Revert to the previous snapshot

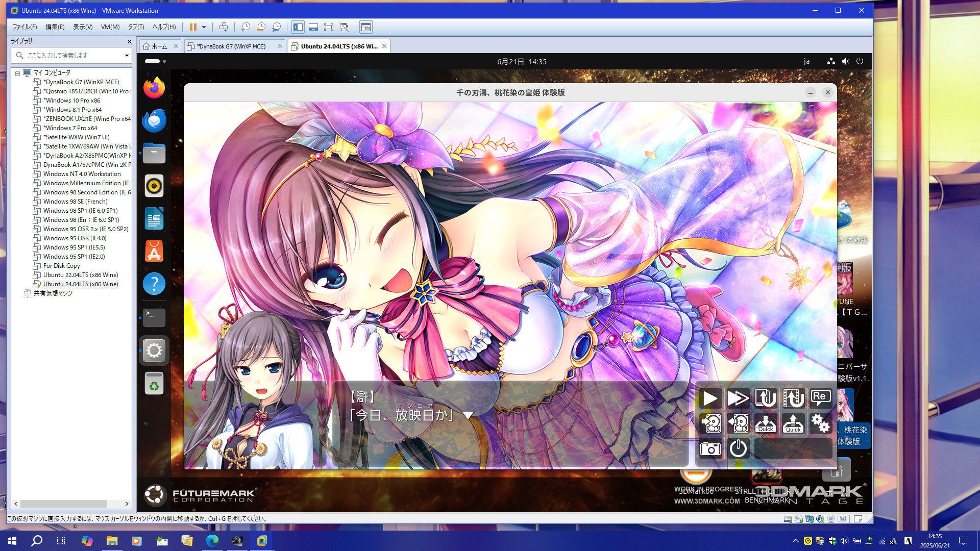(x=261, y=27)
